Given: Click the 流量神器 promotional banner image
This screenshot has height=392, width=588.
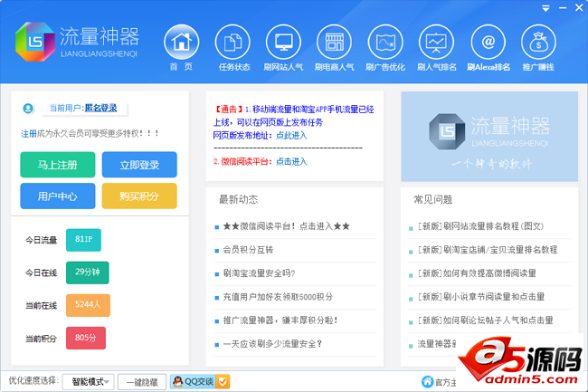Looking at the screenshot, I should click(x=489, y=137).
